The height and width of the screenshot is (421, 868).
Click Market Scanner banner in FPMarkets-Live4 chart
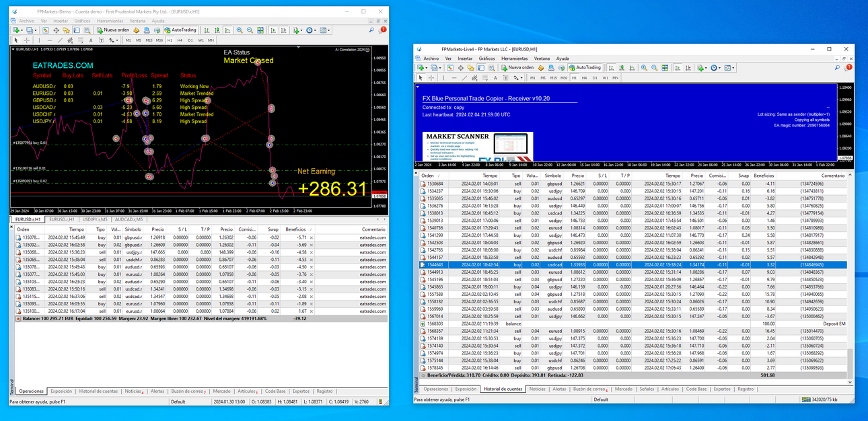tap(478, 146)
